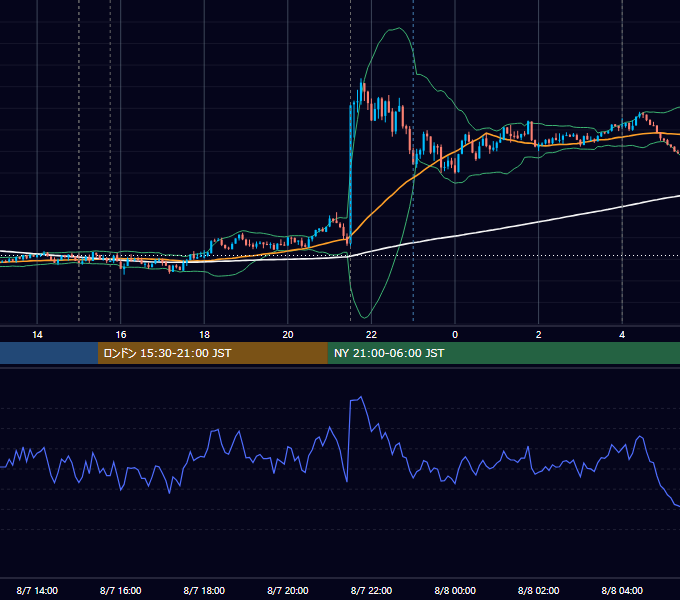Click hour label 4 on price axis
The width and height of the screenshot is (680, 600).
coord(622,335)
